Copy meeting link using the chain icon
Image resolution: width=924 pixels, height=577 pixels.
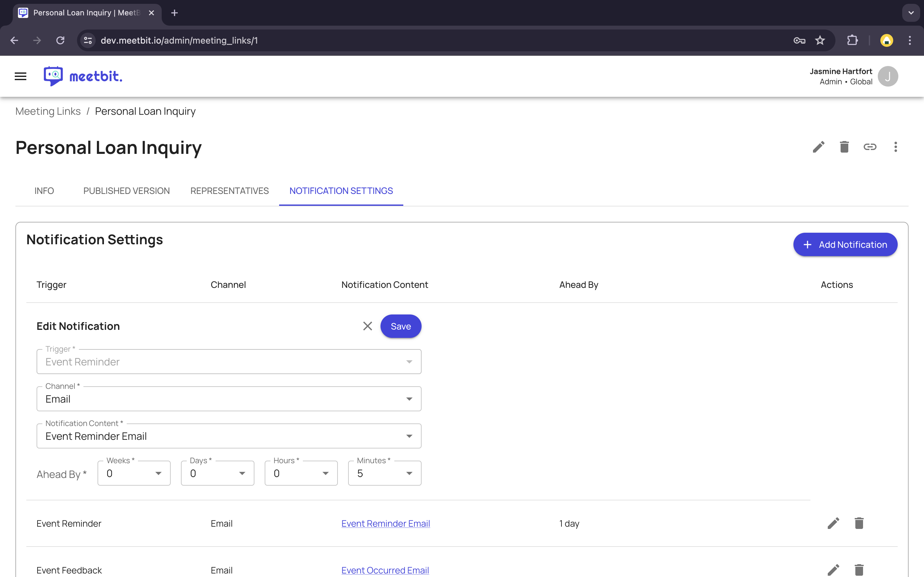coord(870,147)
